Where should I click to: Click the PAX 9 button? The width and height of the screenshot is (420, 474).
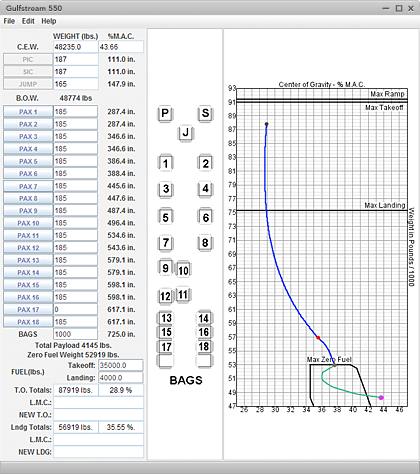click(x=28, y=211)
